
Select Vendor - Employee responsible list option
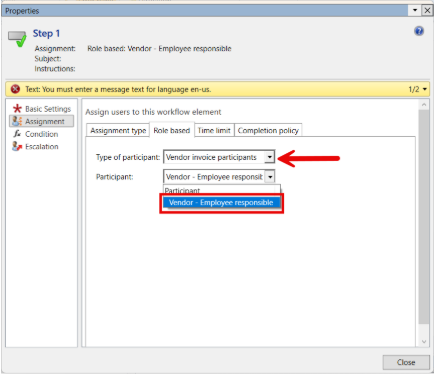point(221,203)
